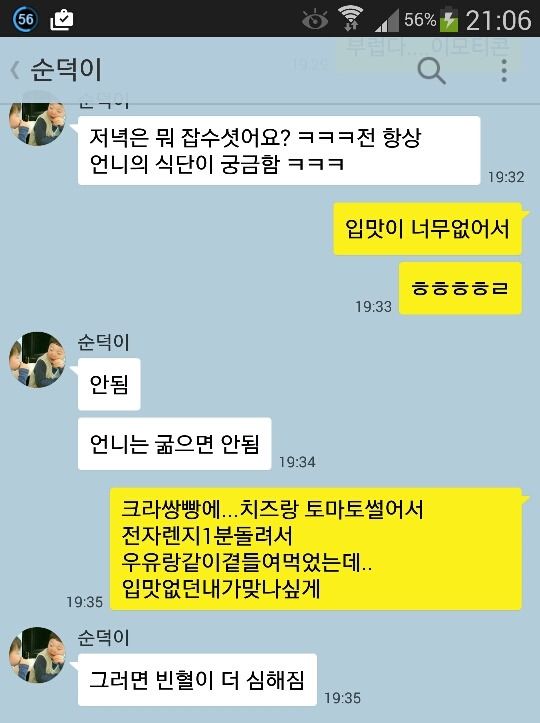Tap the yellow 크라쌍빵에 long message
Viewport: 540px width, 723px height.
pos(316,549)
